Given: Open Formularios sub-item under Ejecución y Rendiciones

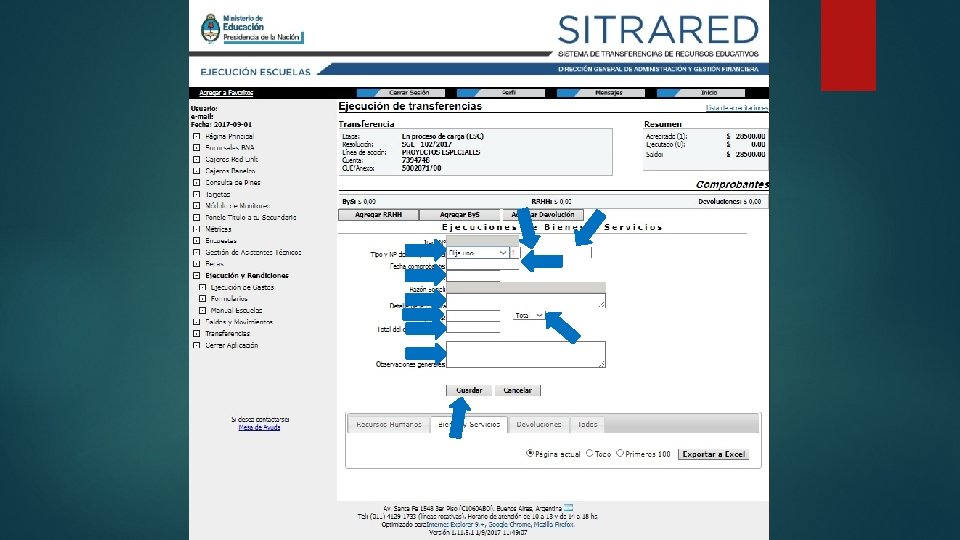Looking at the screenshot, I should pos(229,299).
